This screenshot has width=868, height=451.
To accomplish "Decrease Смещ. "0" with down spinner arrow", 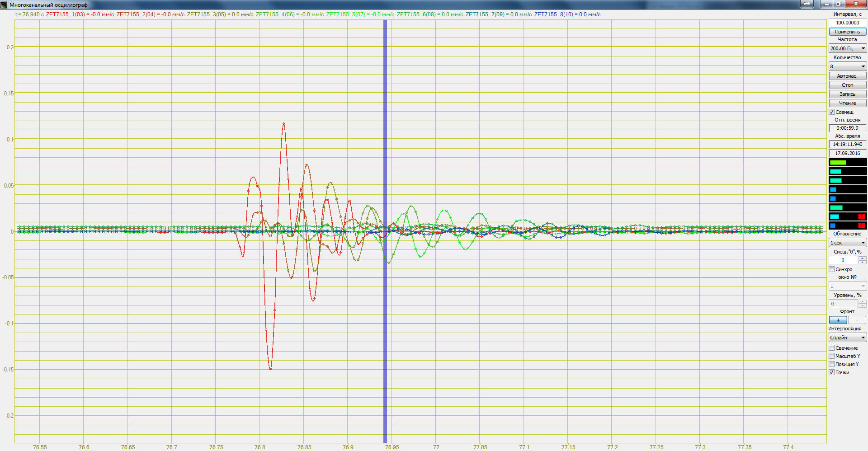I will click(x=862, y=262).
